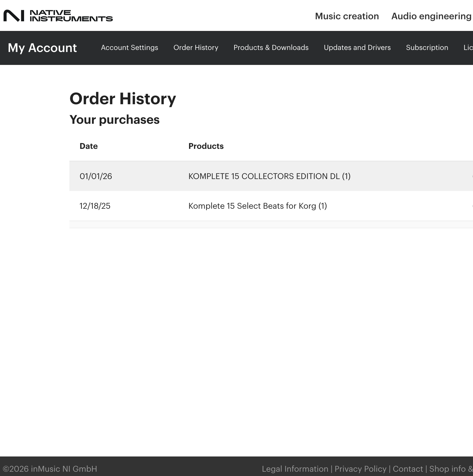Open Komplete 15 Select Beats for Korg order
Screen dimensions: 473x476
pos(258,206)
